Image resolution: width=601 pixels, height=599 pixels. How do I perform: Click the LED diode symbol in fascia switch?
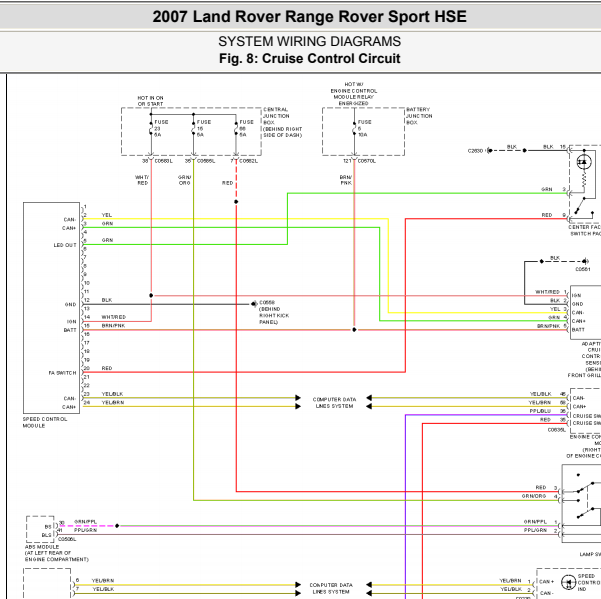584,162
